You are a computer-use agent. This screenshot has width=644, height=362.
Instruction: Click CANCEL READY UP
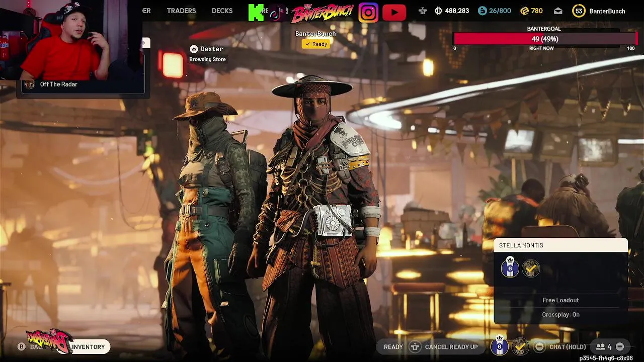(x=451, y=347)
